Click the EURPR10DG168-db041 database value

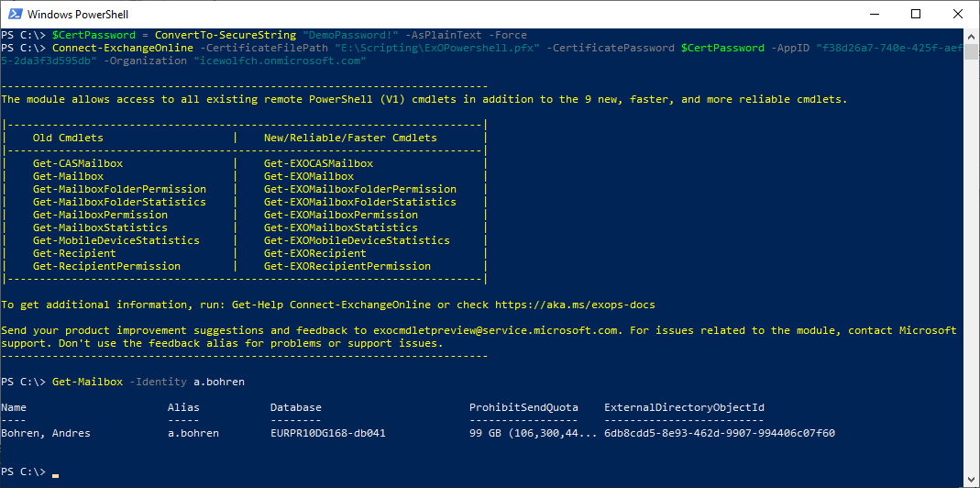point(328,433)
